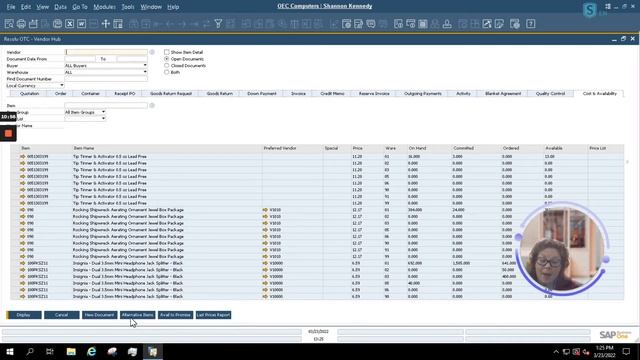Click the Find Document Number field
The height and width of the screenshot is (360, 640).
pyautogui.click(x=106, y=79)
